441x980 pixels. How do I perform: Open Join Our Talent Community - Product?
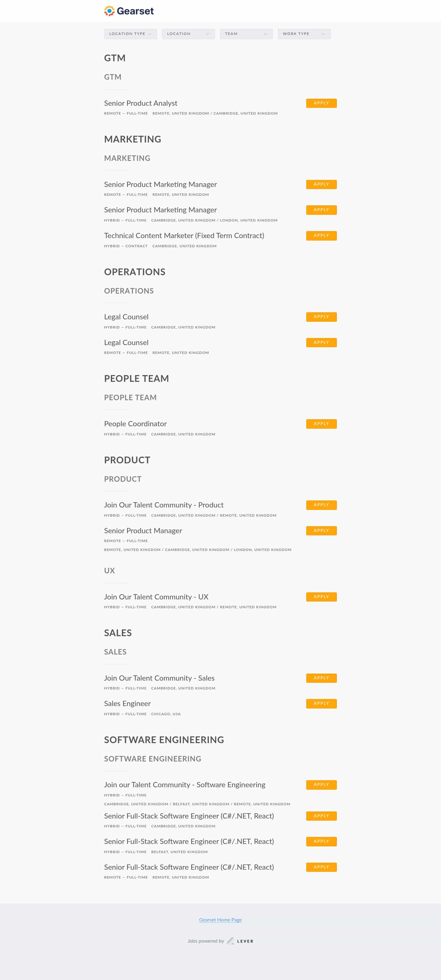click(164, 505)
